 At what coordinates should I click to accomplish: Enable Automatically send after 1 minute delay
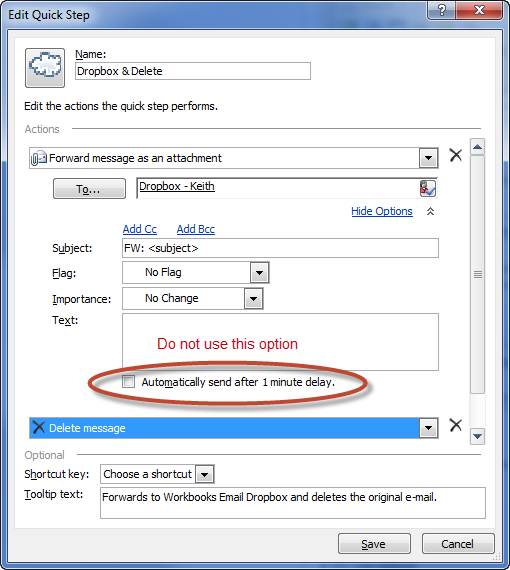point(128,382)
